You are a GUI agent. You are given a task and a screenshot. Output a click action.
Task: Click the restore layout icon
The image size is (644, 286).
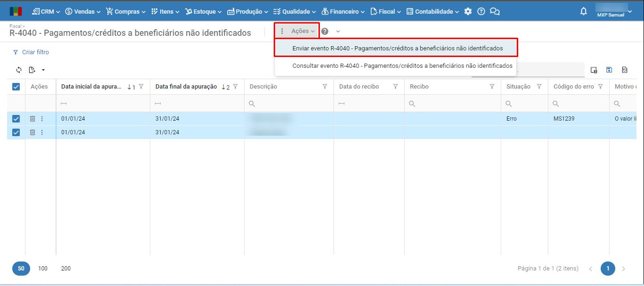coord(625,70)
